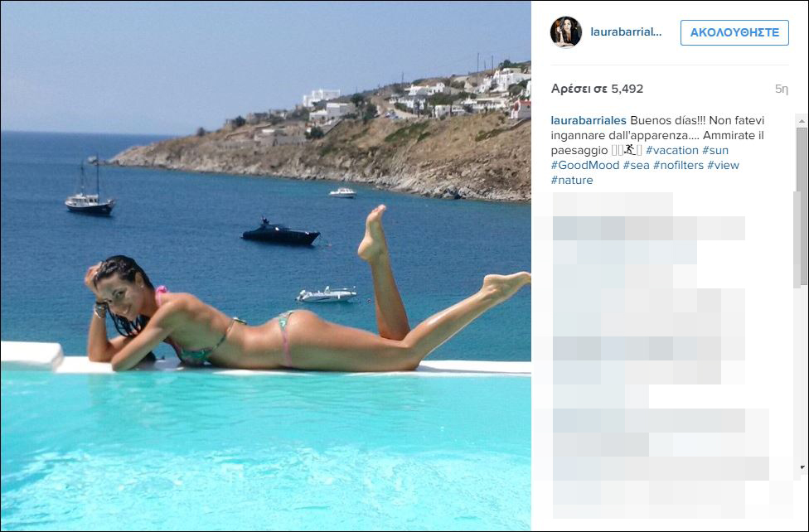Viewport: 809px width, 532px height.
Task: Open the 5η timestamp link
Action: pyautogui.click(x=781, y=89)
